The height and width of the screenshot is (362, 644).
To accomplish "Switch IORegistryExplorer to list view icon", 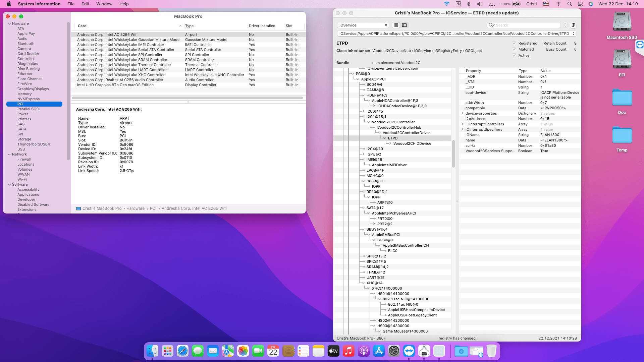I will [x=396, y=25].
